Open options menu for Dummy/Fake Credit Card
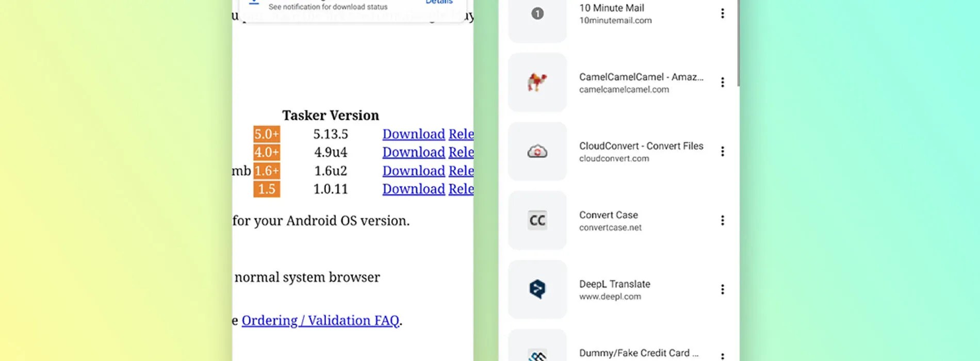The width and height of the screenshot is (980, 361). tap(722, 356)
